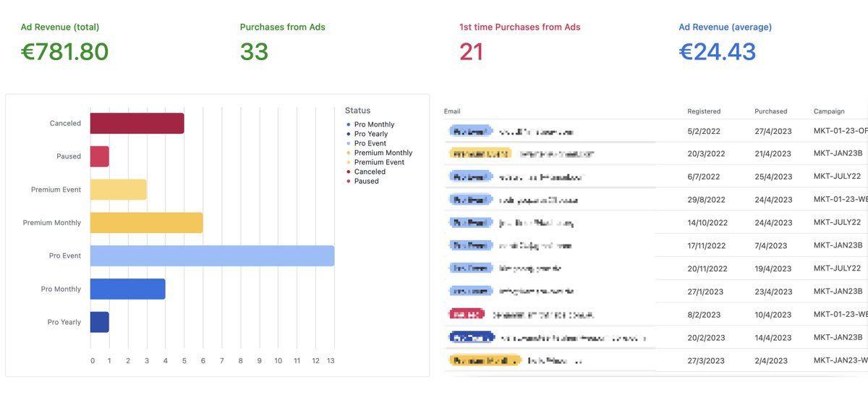The image size is (868, 403).
Task: Click yellow tag in 20/3/2022 row
Action: (x=480, y=153)
